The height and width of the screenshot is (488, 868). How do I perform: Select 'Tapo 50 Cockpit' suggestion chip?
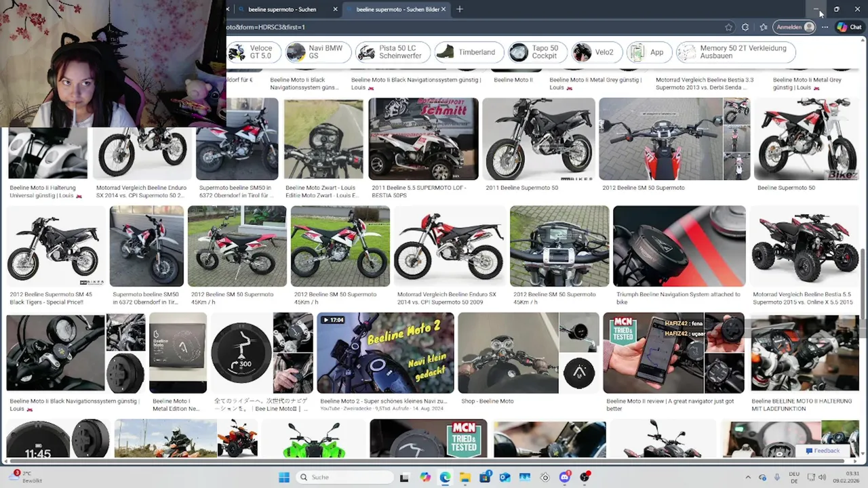click(x=538, y=52)
